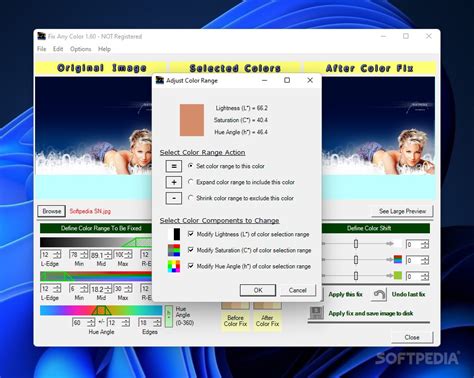Click the hue rainbow gradient range bar
The height and width of the screenshot is (378, 474).
pyautogui.click(x=101, y=310)
